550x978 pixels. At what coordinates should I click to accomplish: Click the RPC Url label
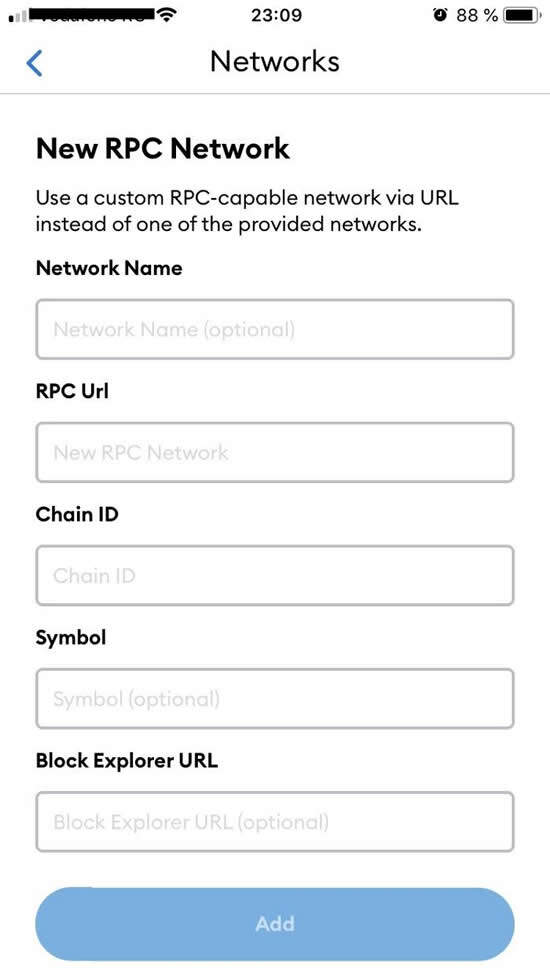pos(72,391)
